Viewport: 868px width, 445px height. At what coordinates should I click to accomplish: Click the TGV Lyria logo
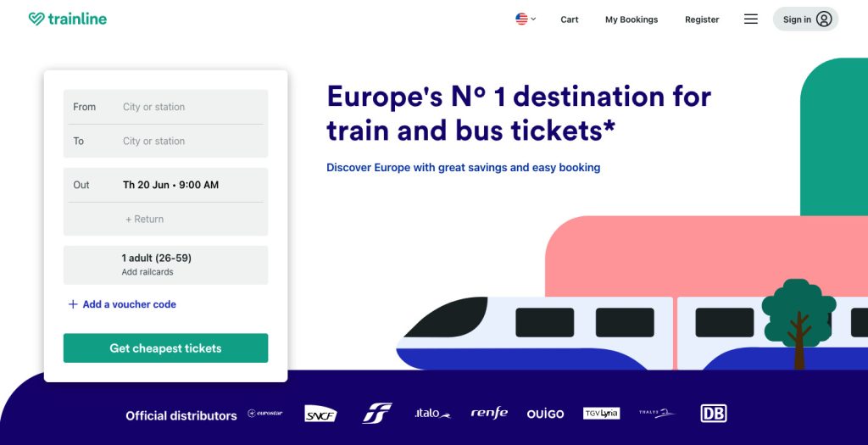(601, 414)
